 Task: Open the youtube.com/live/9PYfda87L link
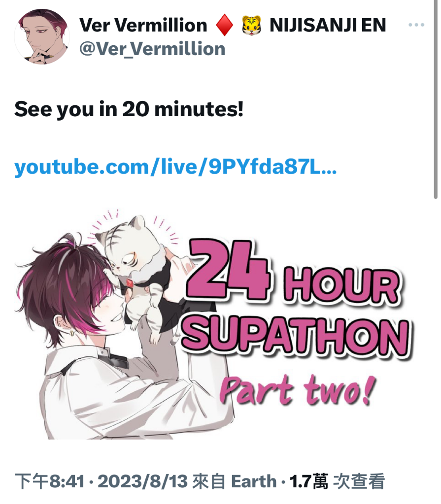pos(175,166)
